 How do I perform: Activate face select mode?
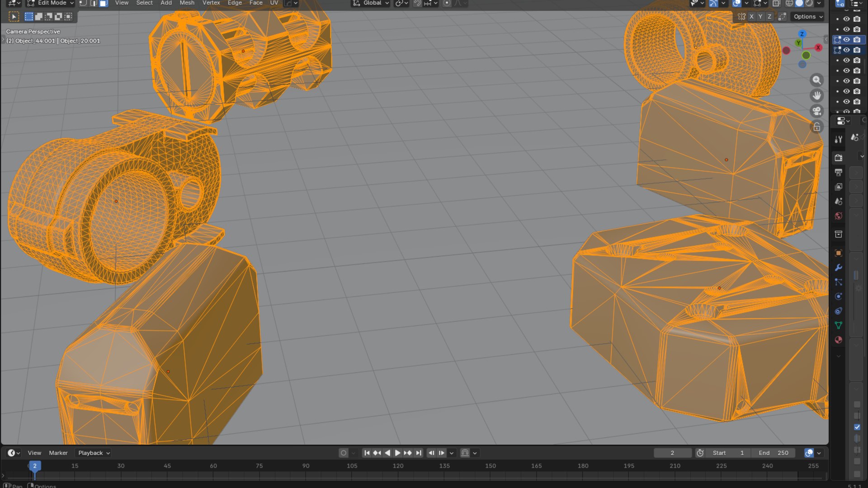[x=103, y=3]
